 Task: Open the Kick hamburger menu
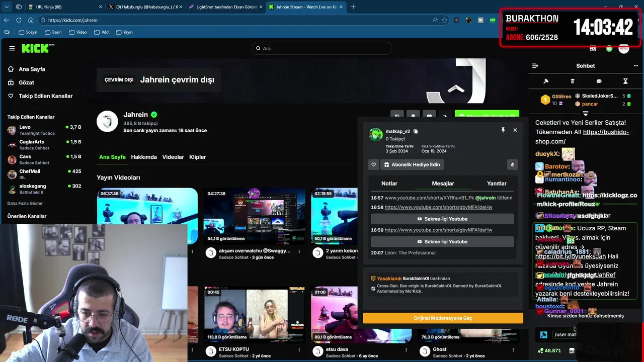pyautogui.click(x=12, y=48)
